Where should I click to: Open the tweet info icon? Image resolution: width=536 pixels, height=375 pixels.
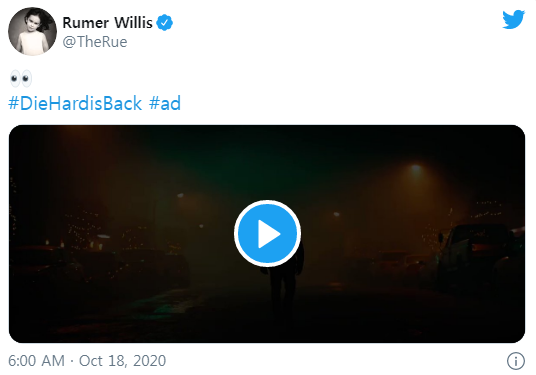pos(515,361)
